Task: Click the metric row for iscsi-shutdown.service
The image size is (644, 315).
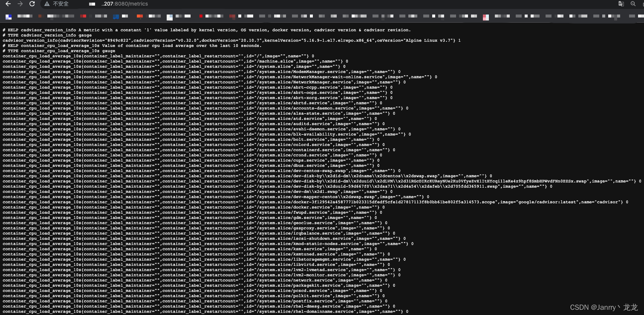Action: tap(204, 239)
